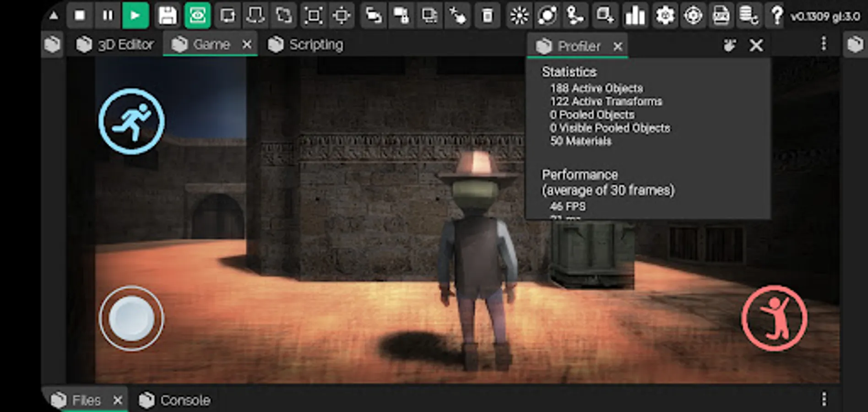Close the Game tab

(x=247, y=44)
